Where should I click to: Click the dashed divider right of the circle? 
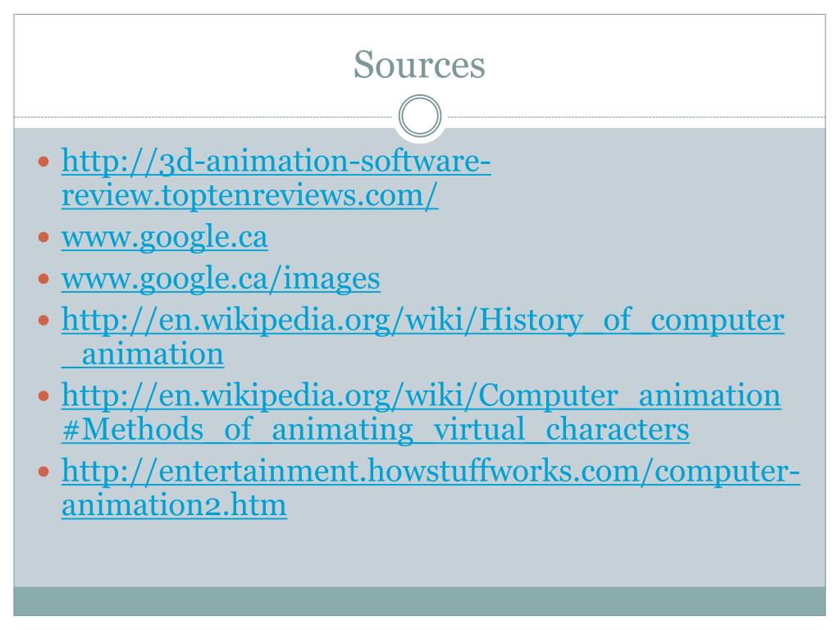(x=637, y=116)
